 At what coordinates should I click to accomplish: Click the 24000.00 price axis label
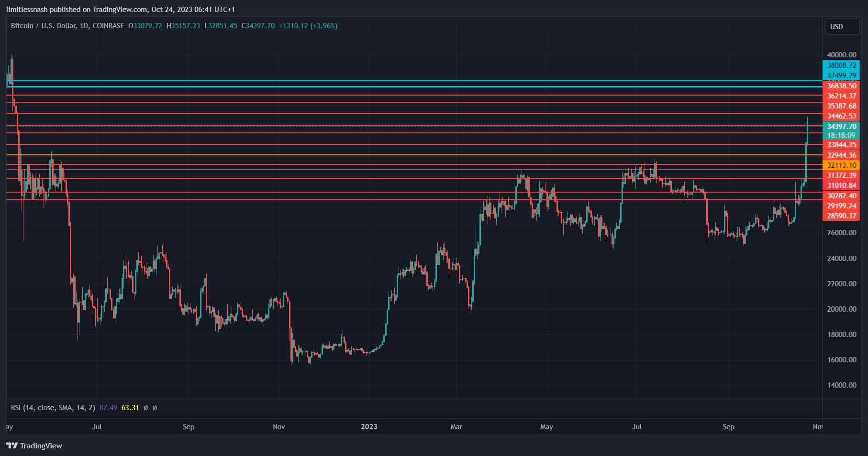tap(842, 259)
